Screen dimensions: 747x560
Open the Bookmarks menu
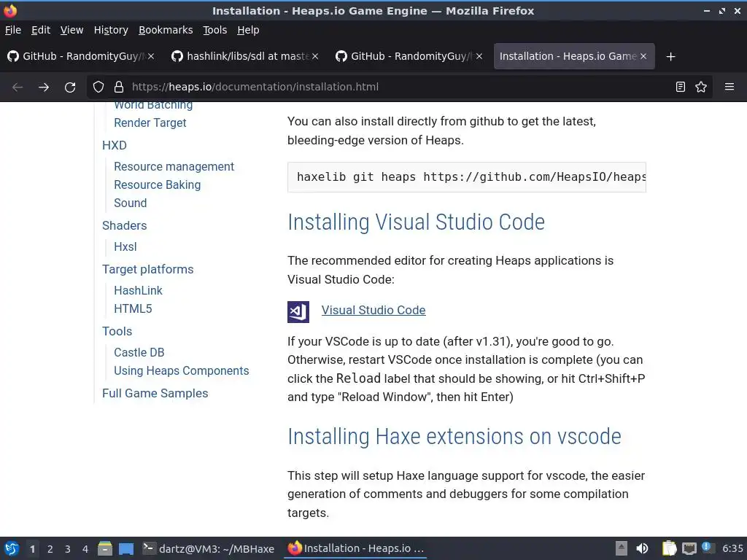click(x=166, y=30)
